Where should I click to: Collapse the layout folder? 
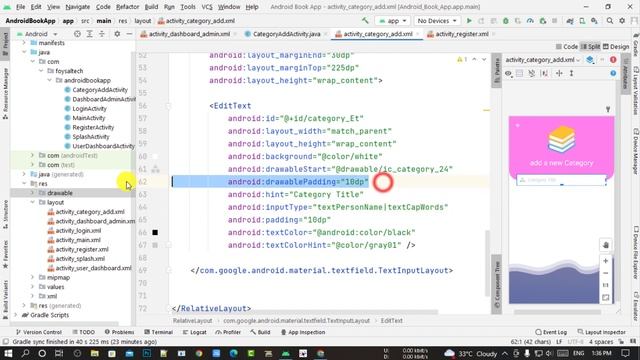coord(33,202)
